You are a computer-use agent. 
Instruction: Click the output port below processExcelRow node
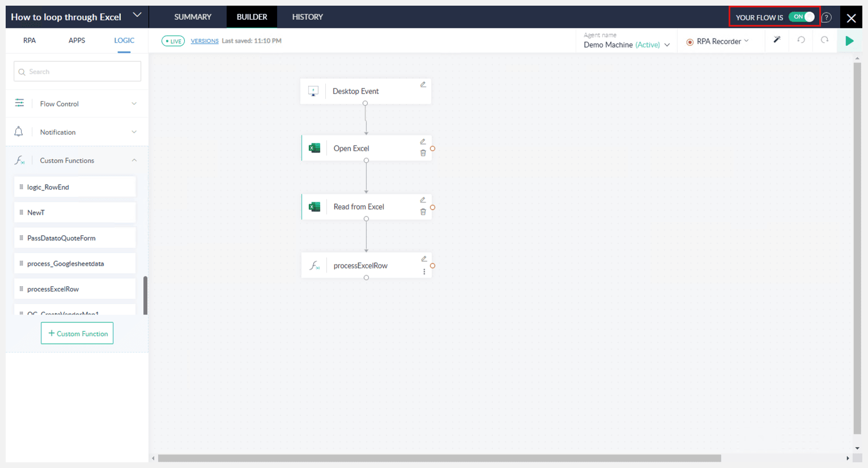click(367, 278)
